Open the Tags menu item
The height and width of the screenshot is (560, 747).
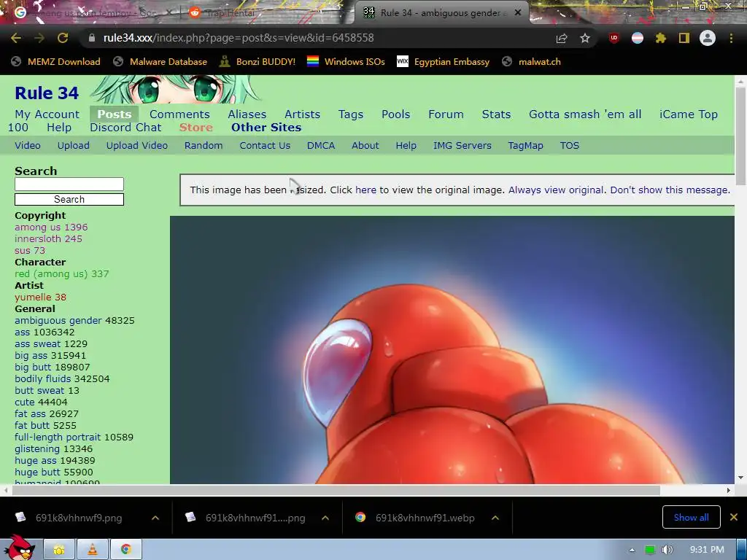(351, 114)
